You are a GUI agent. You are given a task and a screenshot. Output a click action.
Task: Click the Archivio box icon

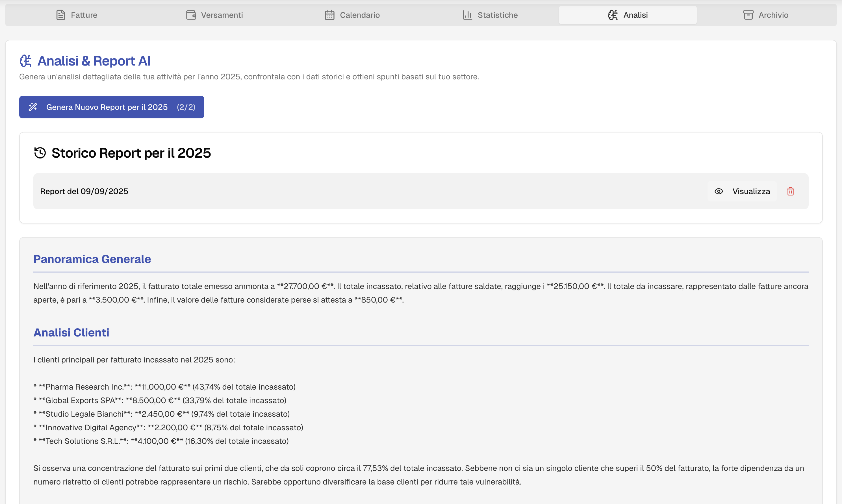[748, 15]
